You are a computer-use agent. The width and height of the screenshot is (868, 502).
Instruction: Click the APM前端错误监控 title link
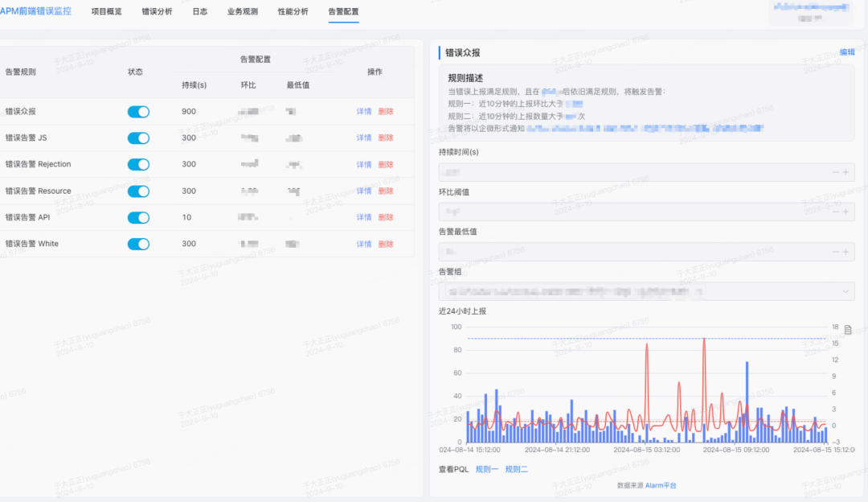[x=35, y=11]
